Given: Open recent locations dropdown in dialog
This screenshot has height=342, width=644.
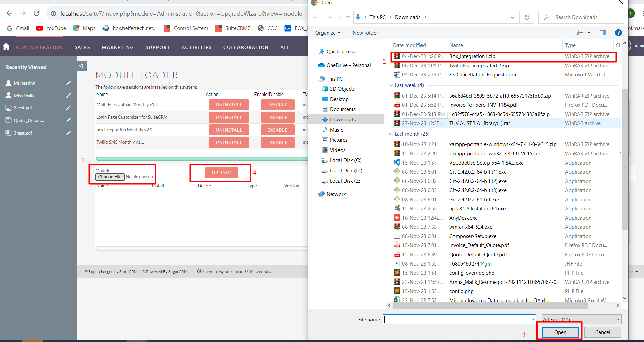Looking at the screenshot, I should (339, 17).
